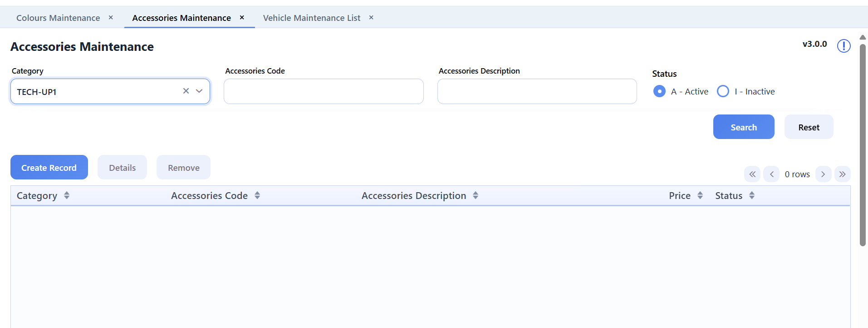
Task: Sort table by Accessories Description column
Action: pos(476,195)
